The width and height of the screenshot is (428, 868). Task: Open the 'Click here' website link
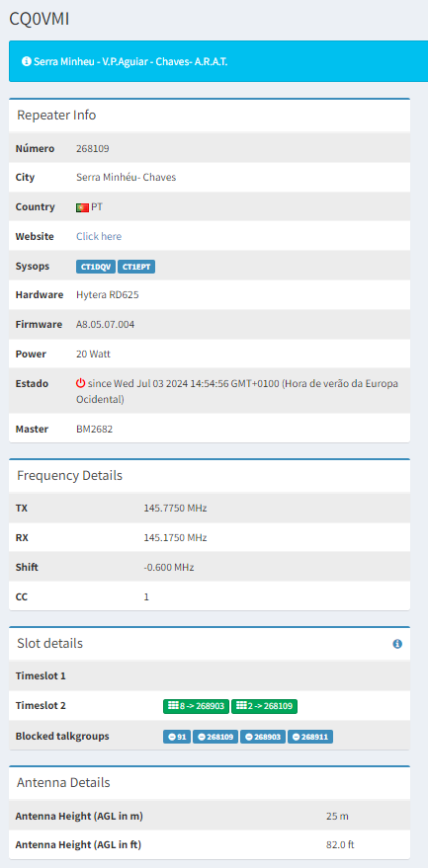99,236
